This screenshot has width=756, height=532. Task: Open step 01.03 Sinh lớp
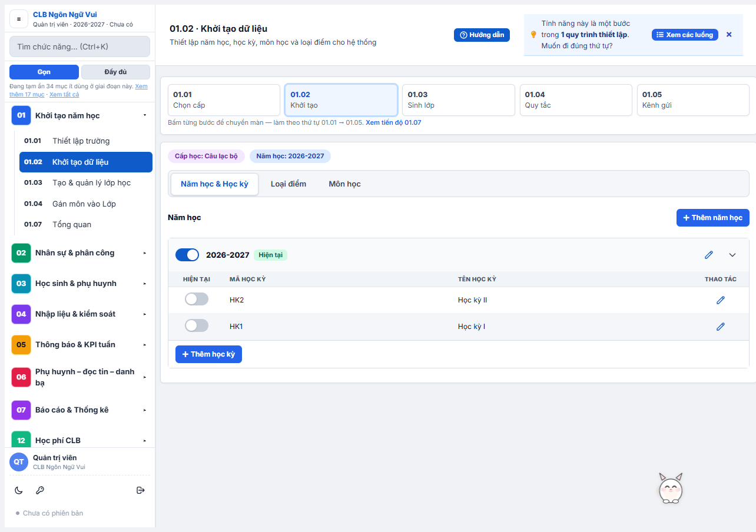(459, 100)
